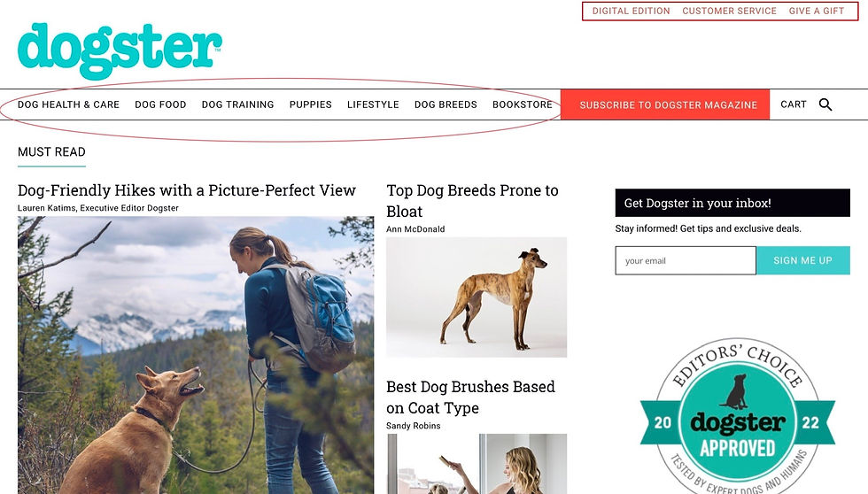Open the Digital Edition link
This screenshot has height=494, width=868.
pyautogui.click(x=631, y=11)
